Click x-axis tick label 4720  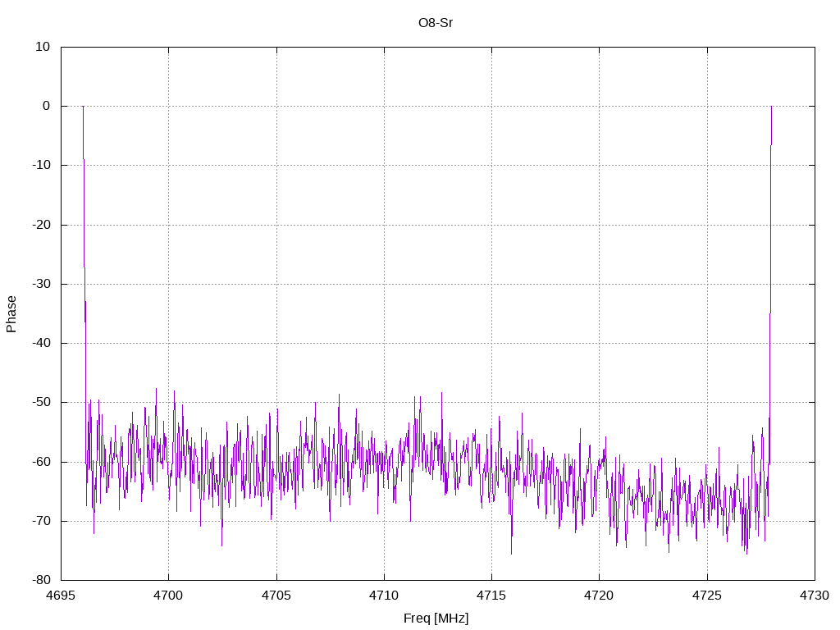pos(599,596)
